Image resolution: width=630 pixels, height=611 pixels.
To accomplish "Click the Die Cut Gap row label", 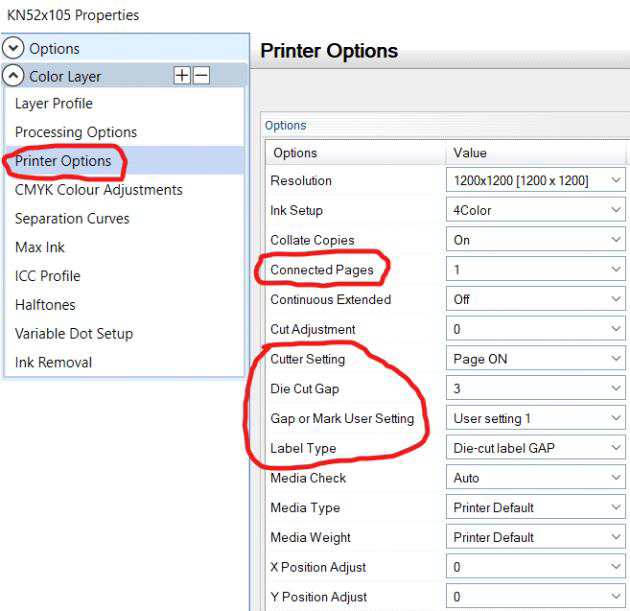I will (x=305, y=388).
